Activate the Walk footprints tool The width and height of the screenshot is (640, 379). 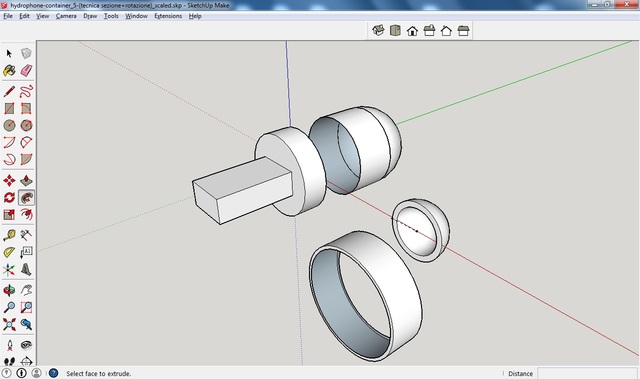point(9,361)
